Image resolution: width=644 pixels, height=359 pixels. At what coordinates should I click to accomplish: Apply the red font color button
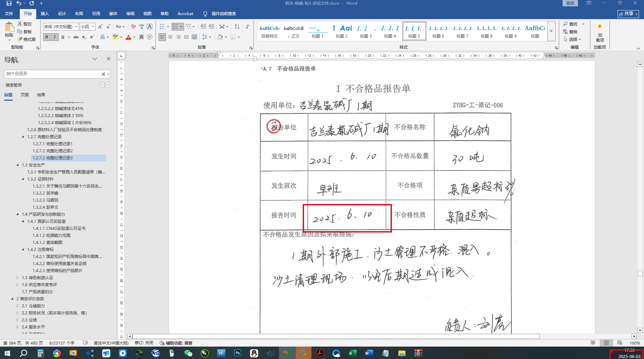click(128, 37)
